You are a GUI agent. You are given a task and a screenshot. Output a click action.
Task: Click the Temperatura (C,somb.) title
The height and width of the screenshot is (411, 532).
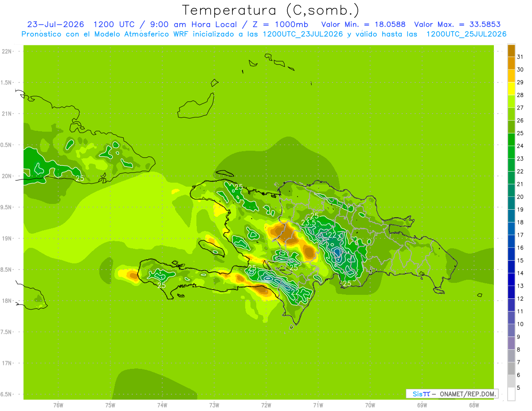pyautogui.click(x=270, y=10)
